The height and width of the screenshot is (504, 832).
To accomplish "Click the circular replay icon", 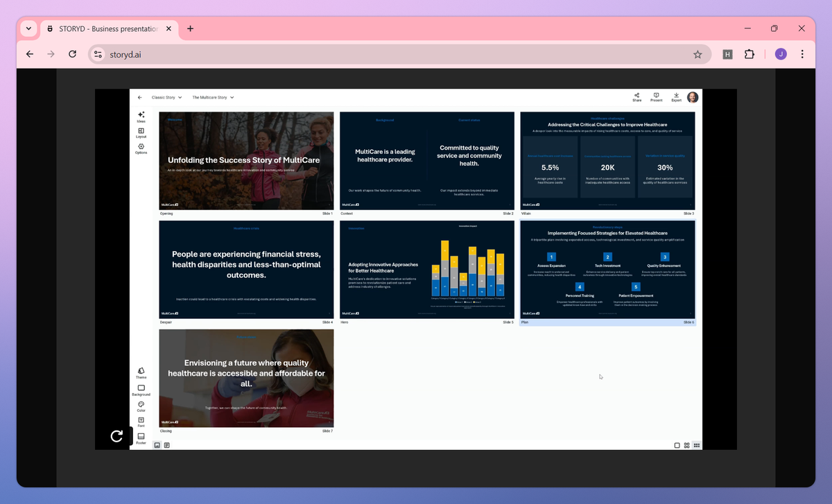I will (116, 436).
